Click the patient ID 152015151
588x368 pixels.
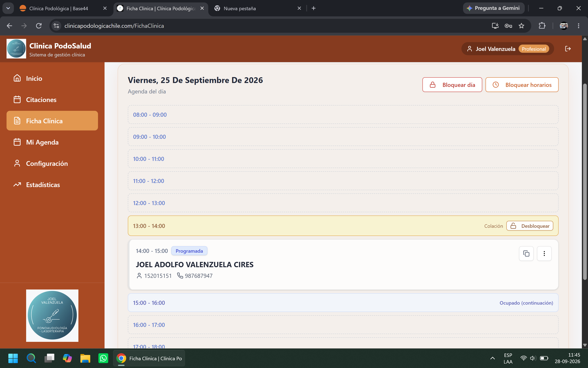(158, 276)
